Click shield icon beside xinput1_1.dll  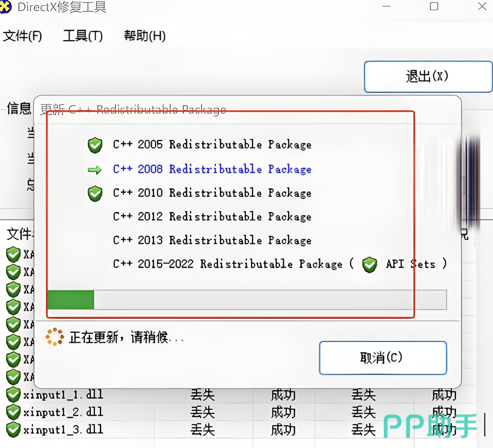pos(13,395)
